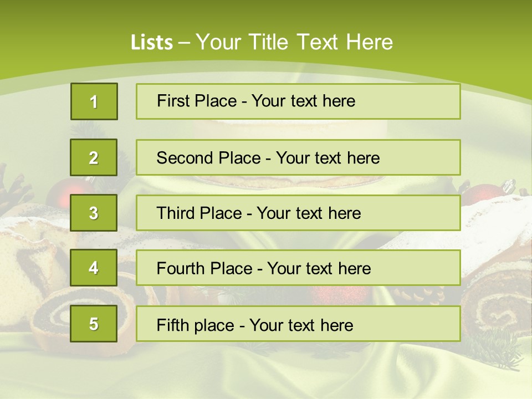The width and height of the screenshot is (532, 399).
Task: Click the number 1 box
Action: tap(94, 101)
